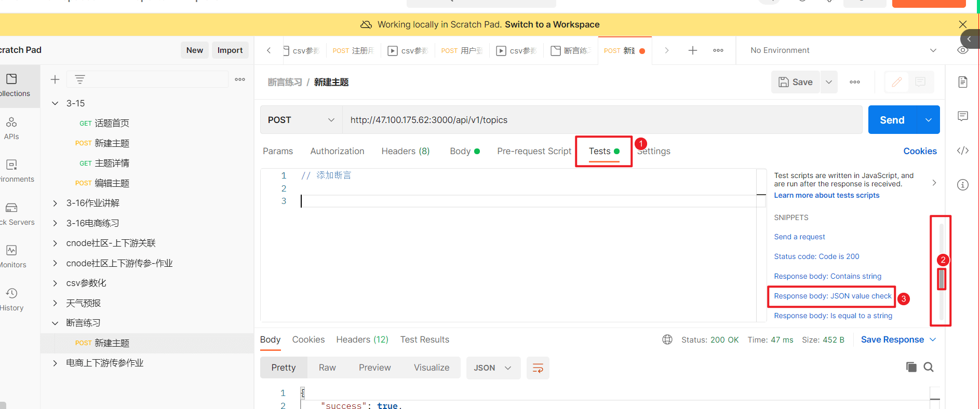Switch response view to Visualize
980x409 pixels.
pos(432,368)
